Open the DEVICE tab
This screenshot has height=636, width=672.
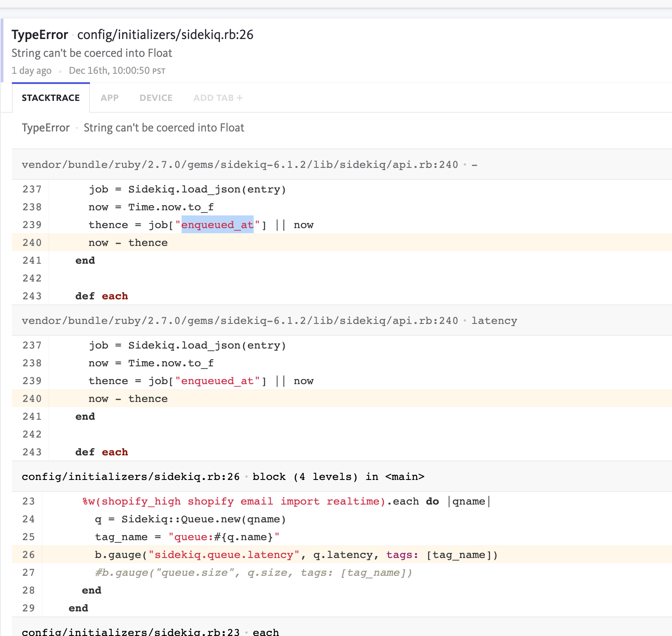pyautogui.click(x=156, y=98)
